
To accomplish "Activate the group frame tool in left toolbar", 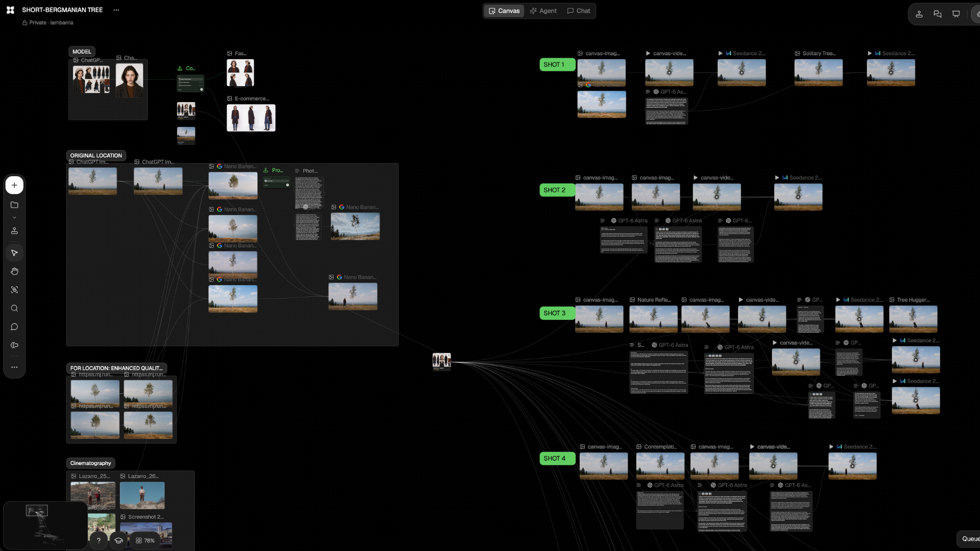I will coord(14,290).
